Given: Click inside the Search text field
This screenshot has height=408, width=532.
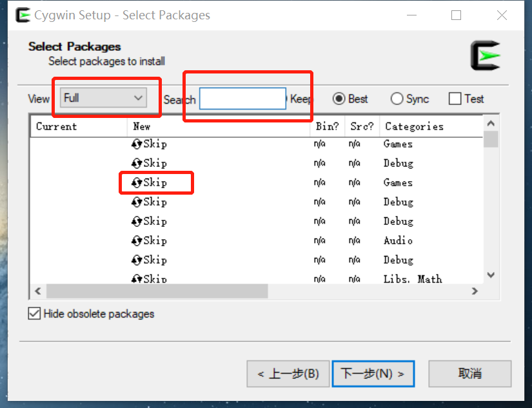Looking at the screenshot, I should click(x=242, y=99).
